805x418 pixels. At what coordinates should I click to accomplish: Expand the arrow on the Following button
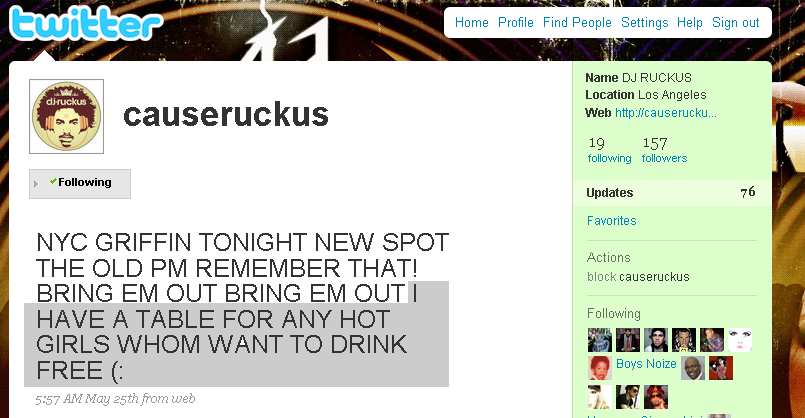pos(35,183)
